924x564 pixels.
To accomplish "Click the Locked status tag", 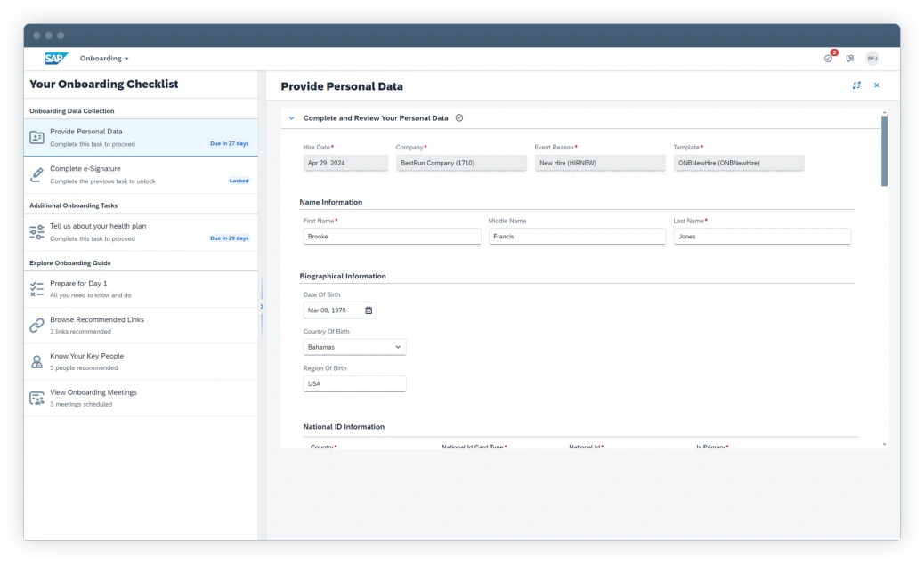I will coord(239,181).
